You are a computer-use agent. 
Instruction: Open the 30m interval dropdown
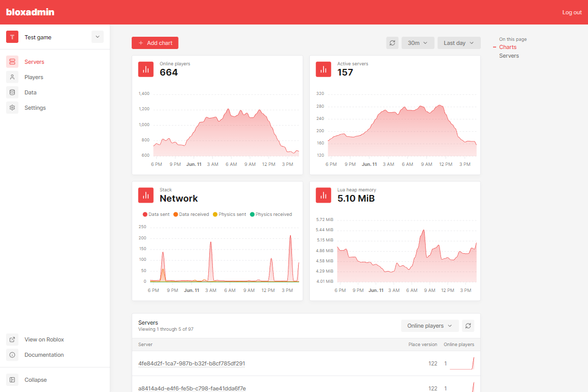pos(418,43)
